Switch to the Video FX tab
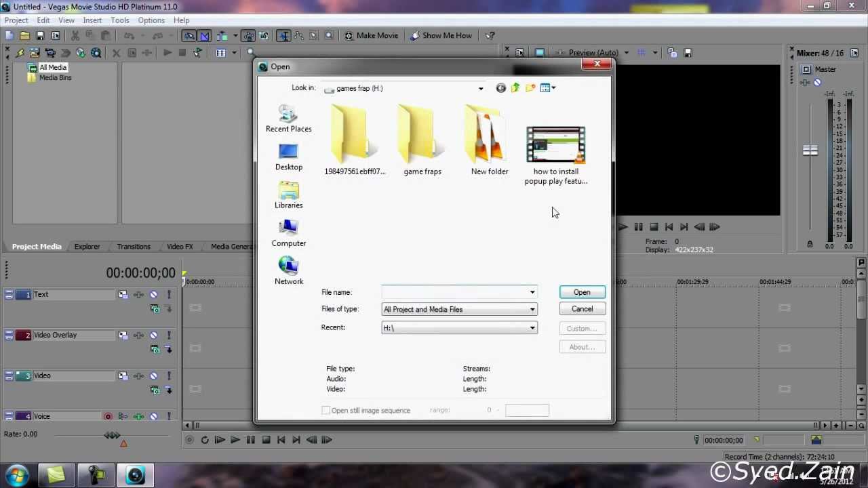Viewport: 868px width, 488px height. [x=180, y=247]
